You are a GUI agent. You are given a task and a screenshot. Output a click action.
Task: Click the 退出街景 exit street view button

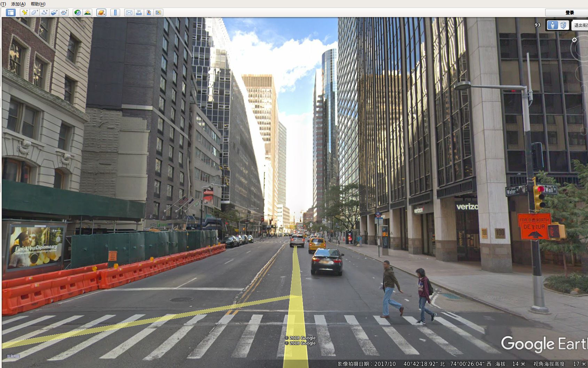[x=580, y=25]
